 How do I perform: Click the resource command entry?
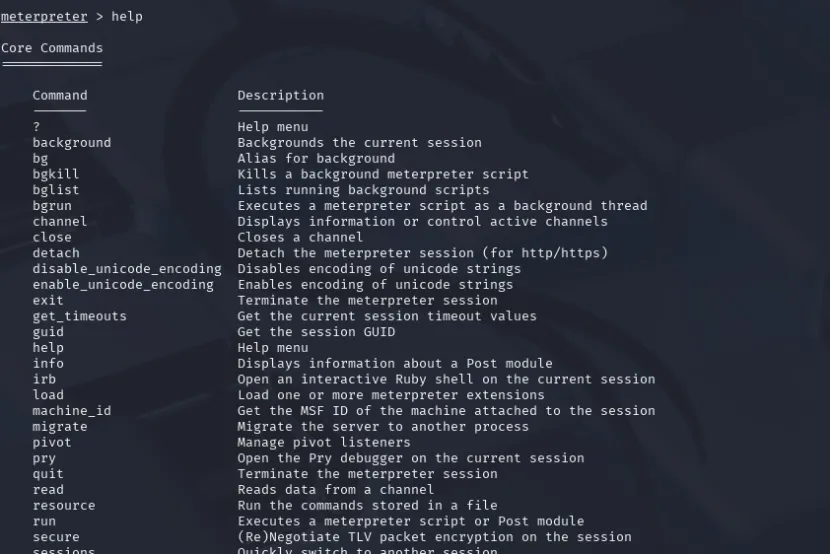pos(64,506)
